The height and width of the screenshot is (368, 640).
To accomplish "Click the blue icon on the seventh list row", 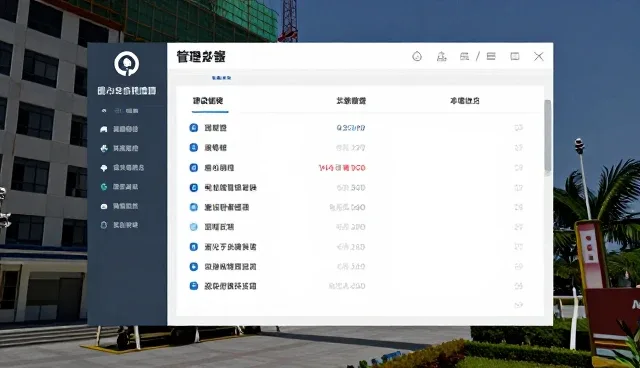I will coord(194,246).
